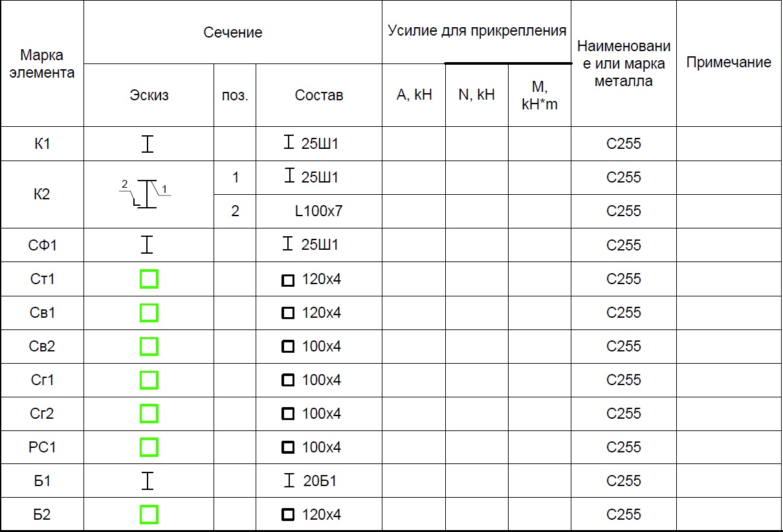Image resolution: width=783 pixels, height=532 pixels.
Task: Click the L100x7 composition cell
Action: [319, 211]
